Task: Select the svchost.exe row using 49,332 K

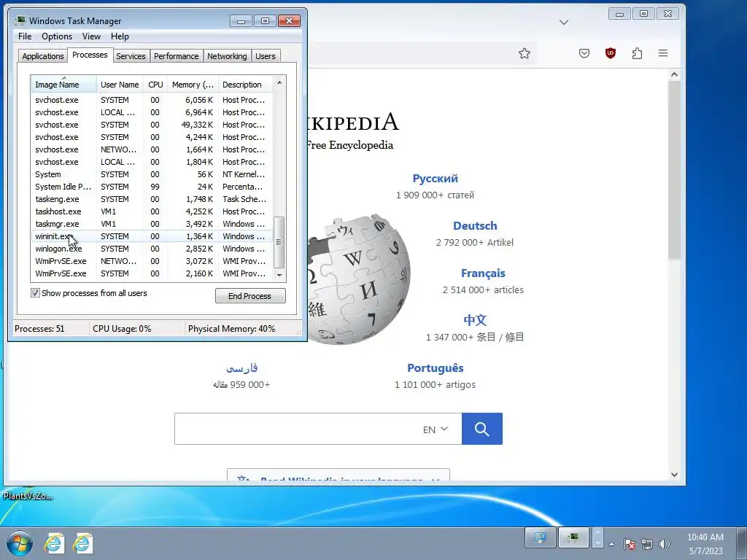Action: tap(152, 125)
